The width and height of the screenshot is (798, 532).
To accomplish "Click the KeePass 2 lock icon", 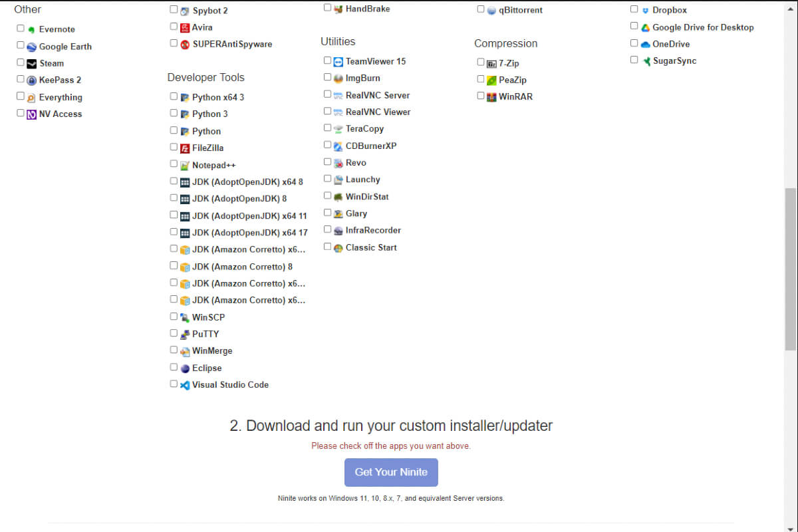I will pyautogui.click(x=31, y=80).
